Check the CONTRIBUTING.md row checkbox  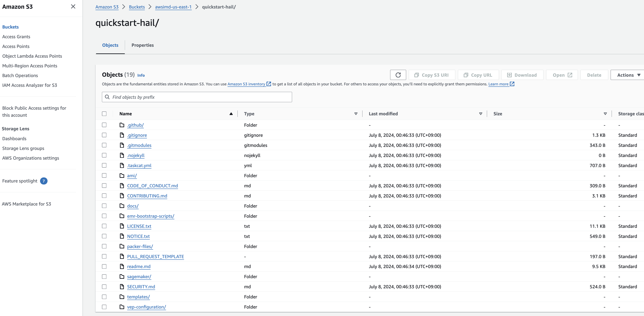[x=104, y=196]
